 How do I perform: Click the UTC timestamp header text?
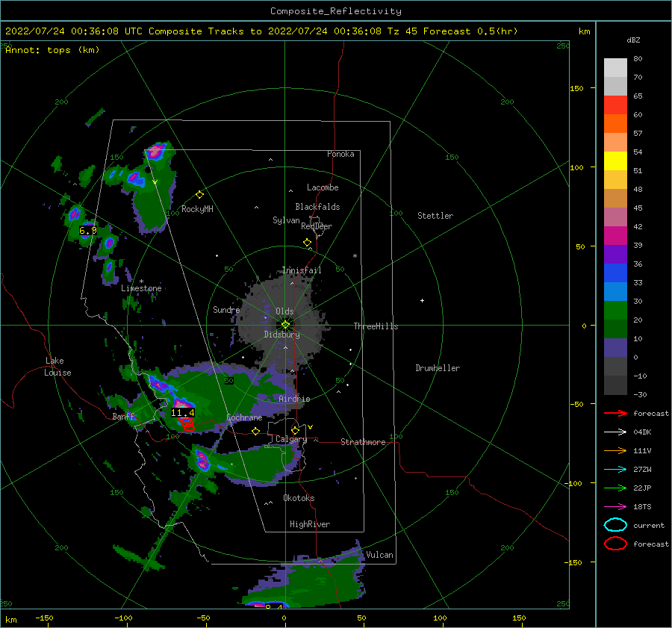pyautogui.click(x=261, y=31)
